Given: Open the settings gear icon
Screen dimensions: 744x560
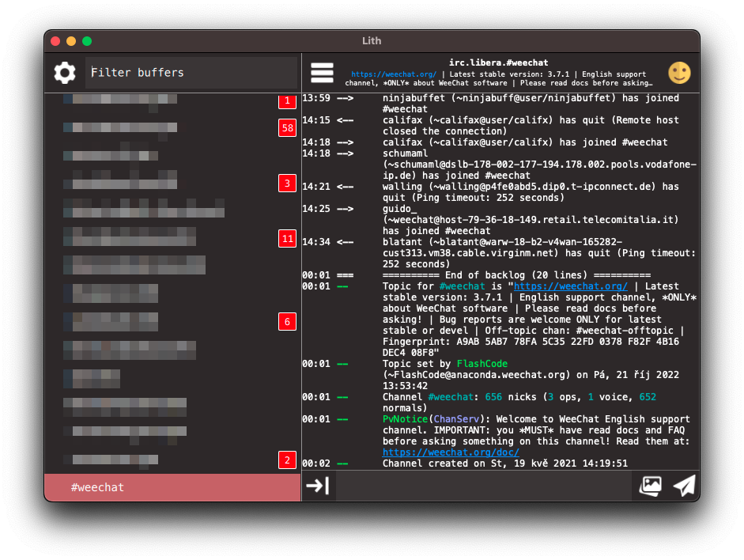Looking at the screenshot, I should pyautogui.click(x=64, y=72).
